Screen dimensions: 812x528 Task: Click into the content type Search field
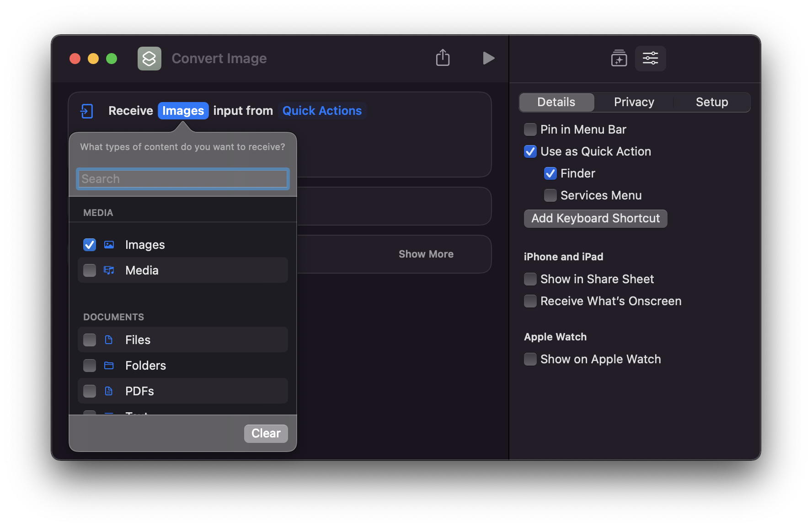tap(183, 179)
